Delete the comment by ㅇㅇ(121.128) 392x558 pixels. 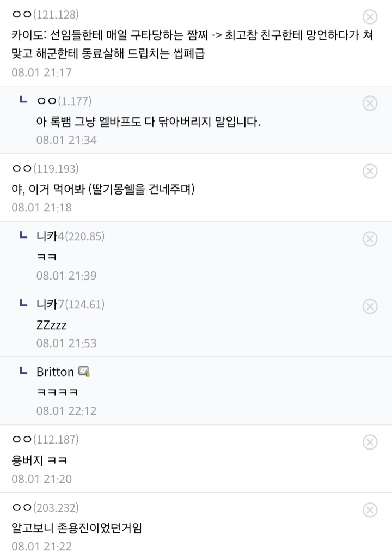pos(370,17)
